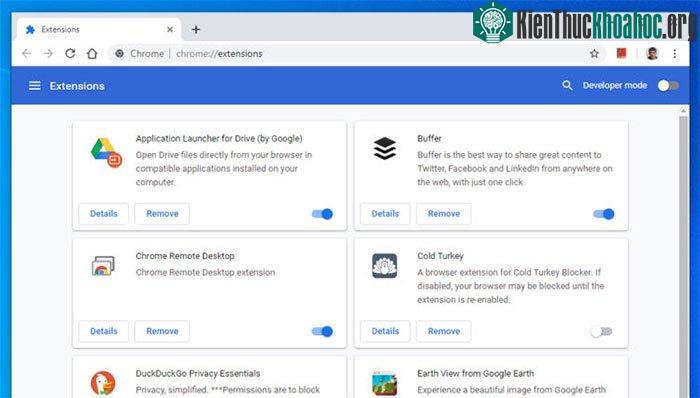
Task: Open the red extension icon in toolbar
Action: pos(621,54)
